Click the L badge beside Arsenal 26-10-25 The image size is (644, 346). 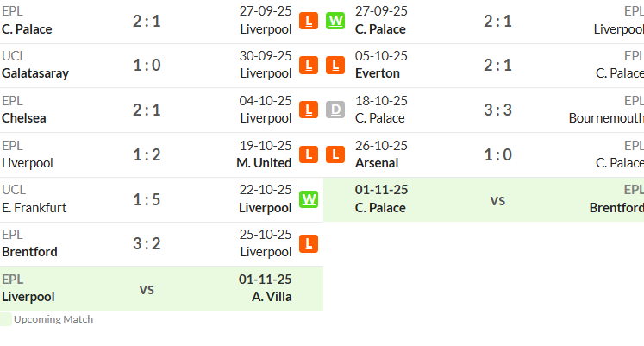pos(335,155)
